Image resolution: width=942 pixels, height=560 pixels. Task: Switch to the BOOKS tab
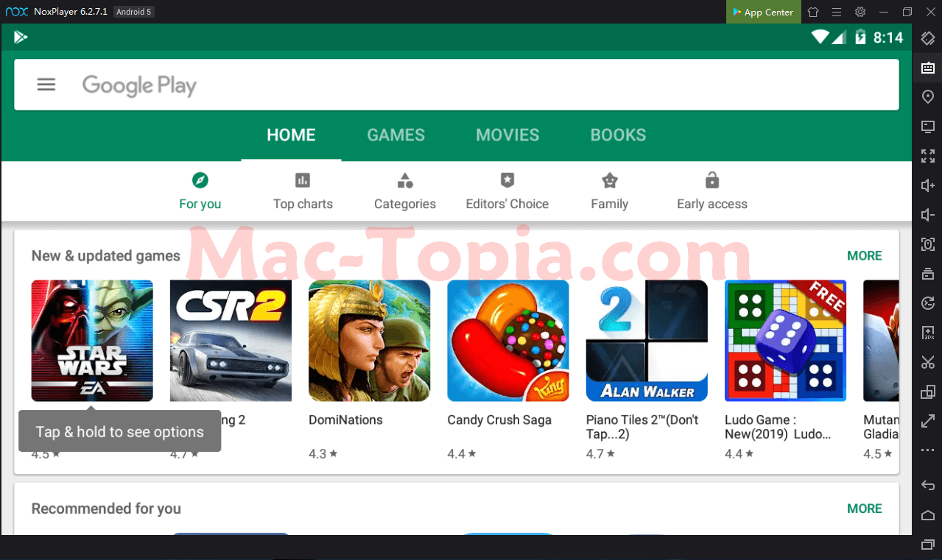pos(619,135)
